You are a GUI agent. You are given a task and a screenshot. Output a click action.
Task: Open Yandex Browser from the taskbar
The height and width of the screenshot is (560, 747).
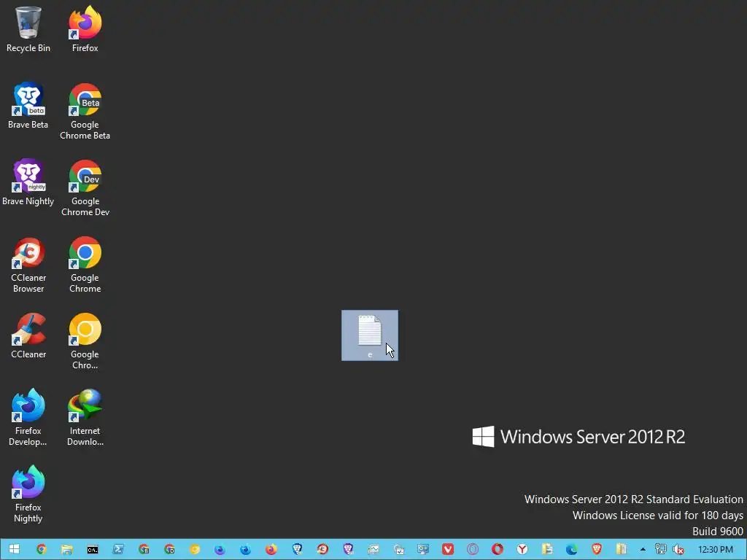point(522,550)
